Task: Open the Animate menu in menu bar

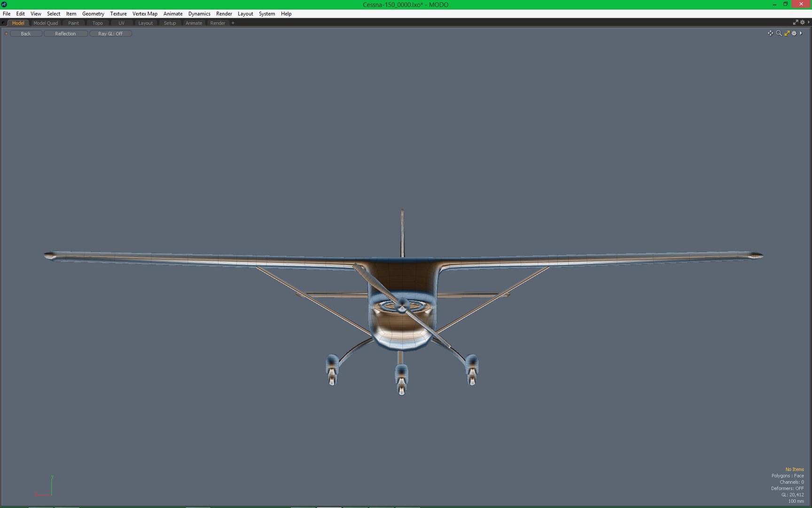Action: coord(173,14)
